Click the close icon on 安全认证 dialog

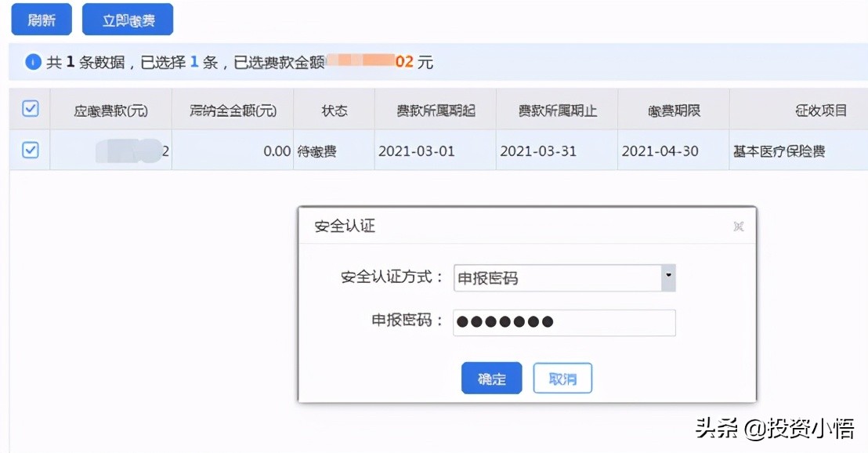coord(739,226)
